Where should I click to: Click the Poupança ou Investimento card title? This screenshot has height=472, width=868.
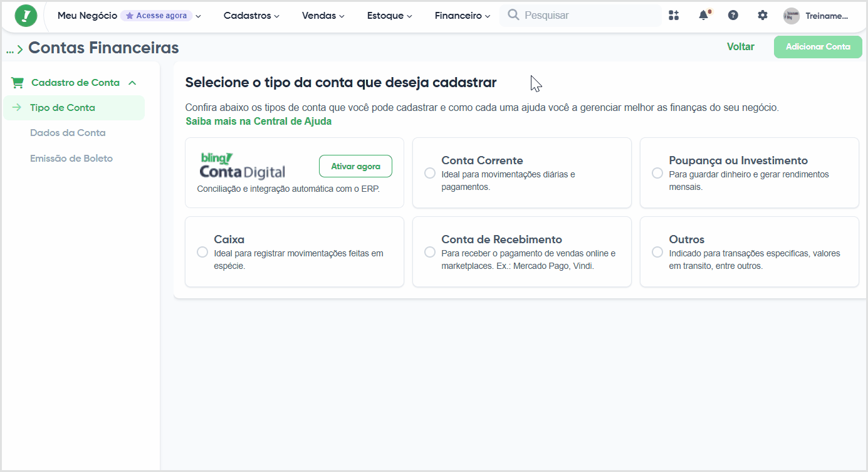click(x=738, y=160)
